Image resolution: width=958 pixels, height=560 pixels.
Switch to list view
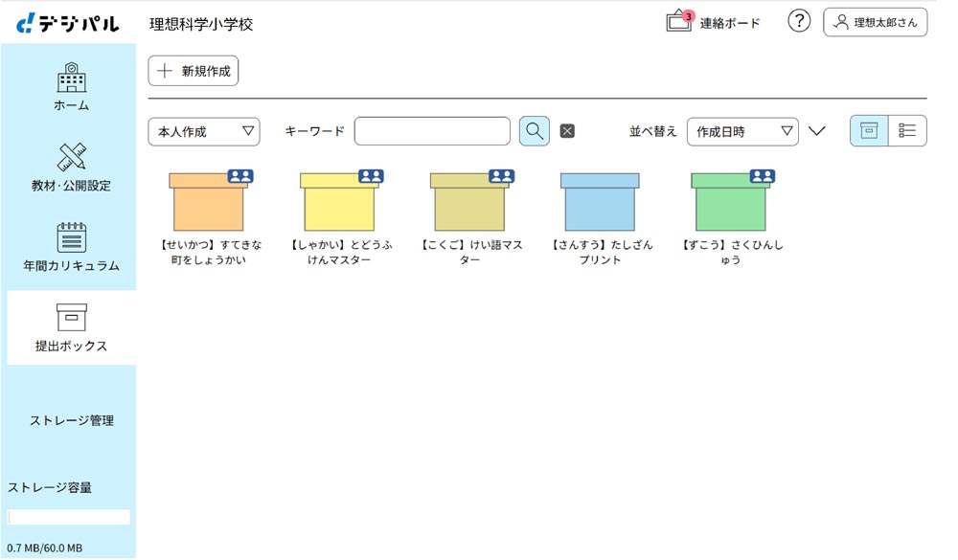click(907, 131)
